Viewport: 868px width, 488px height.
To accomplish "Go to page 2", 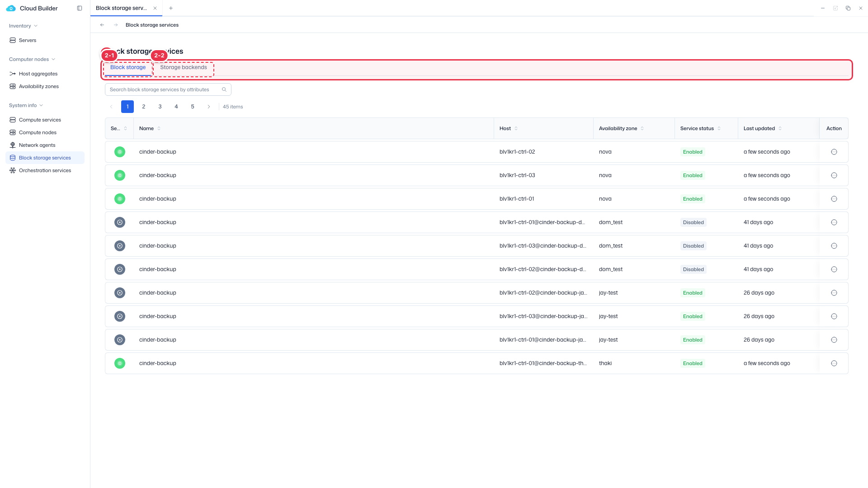I will (144, 107).
